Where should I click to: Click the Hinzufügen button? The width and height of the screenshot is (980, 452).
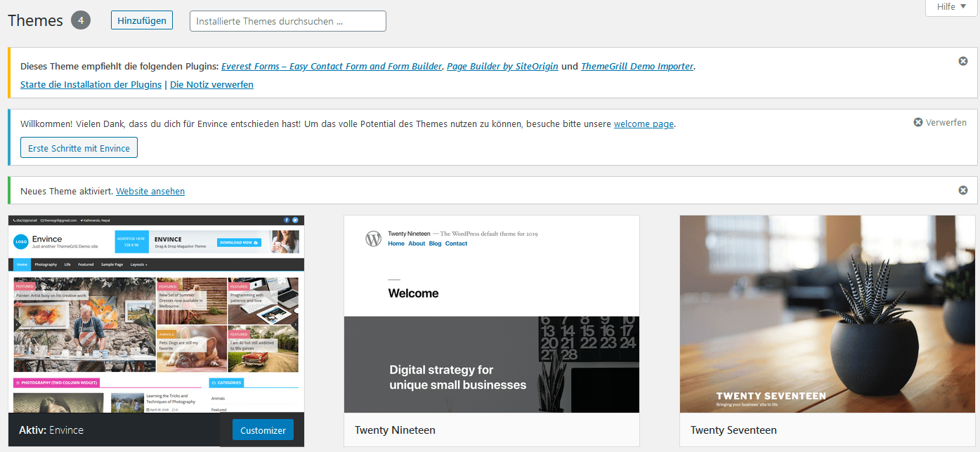pos(142,20)
